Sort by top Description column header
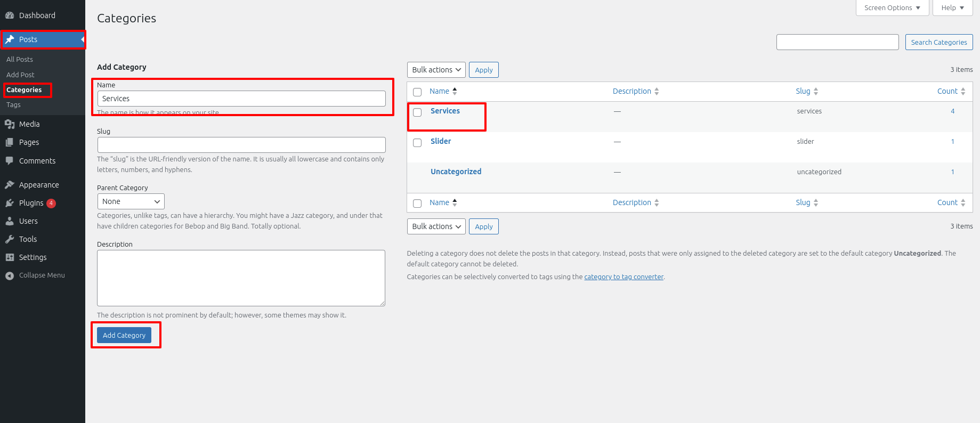The width and height of the screenshot is (980, 423). point(632,91)
